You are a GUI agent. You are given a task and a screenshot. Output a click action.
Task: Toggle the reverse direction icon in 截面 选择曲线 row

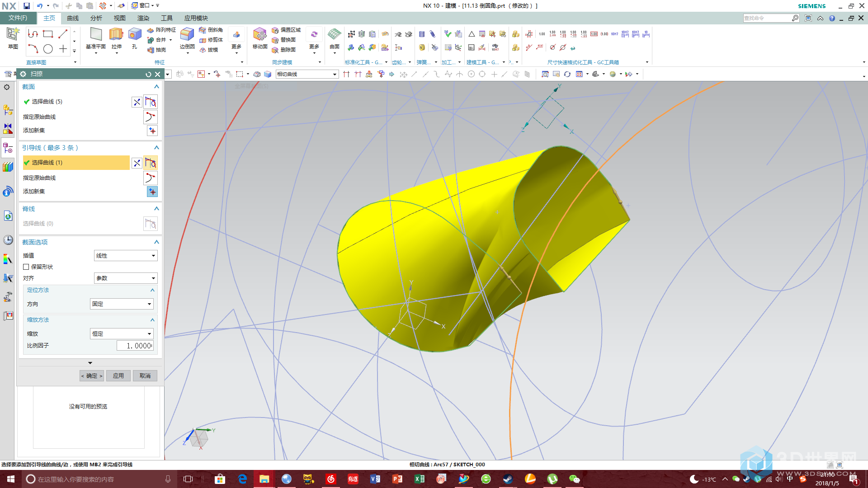pyautogui.click(x=137, y=102)
